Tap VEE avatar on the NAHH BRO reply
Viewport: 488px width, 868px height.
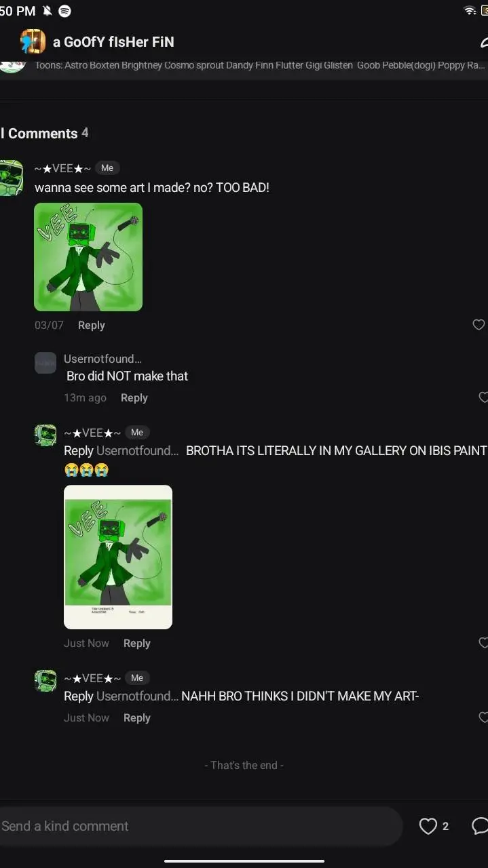tap(45, 681)
